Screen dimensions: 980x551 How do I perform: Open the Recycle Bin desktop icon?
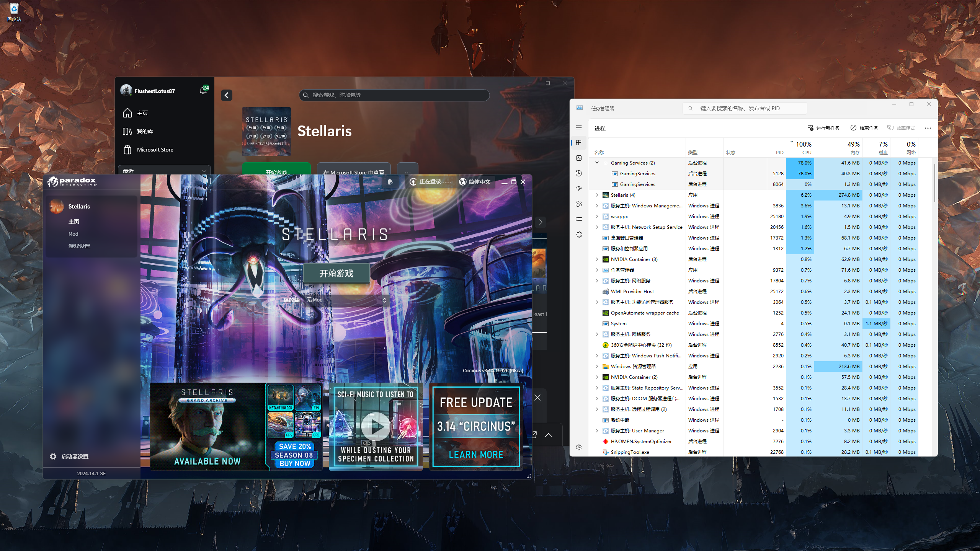14,12
